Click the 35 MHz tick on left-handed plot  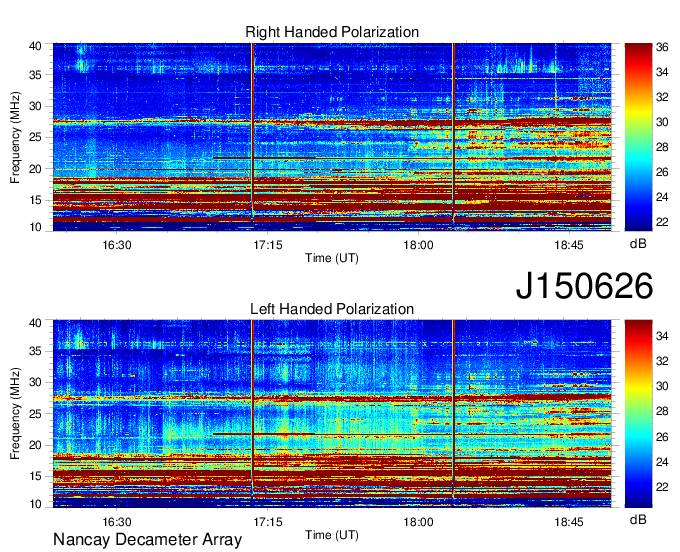pos(35,351)
